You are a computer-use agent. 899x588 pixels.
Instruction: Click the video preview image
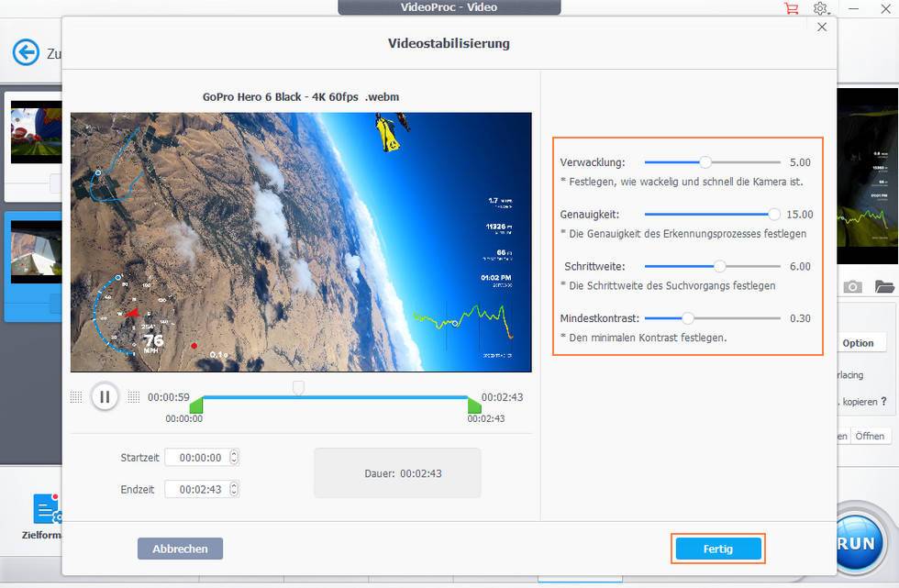point(301,242)
